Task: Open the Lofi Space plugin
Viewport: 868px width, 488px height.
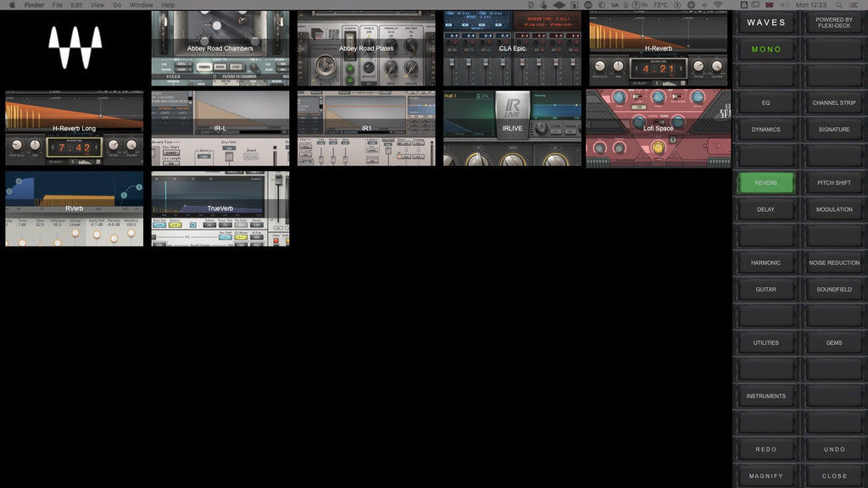Action: click(658, 128)
